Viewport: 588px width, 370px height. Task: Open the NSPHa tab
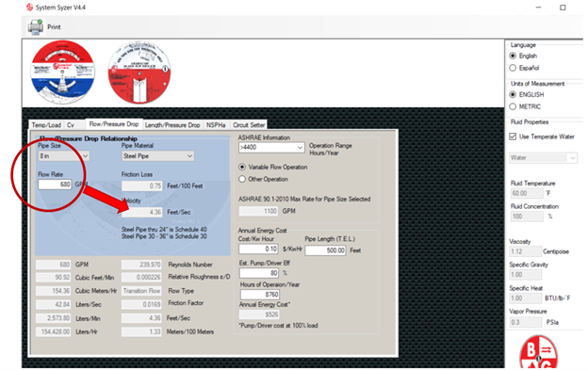click(x=216, y=125)
